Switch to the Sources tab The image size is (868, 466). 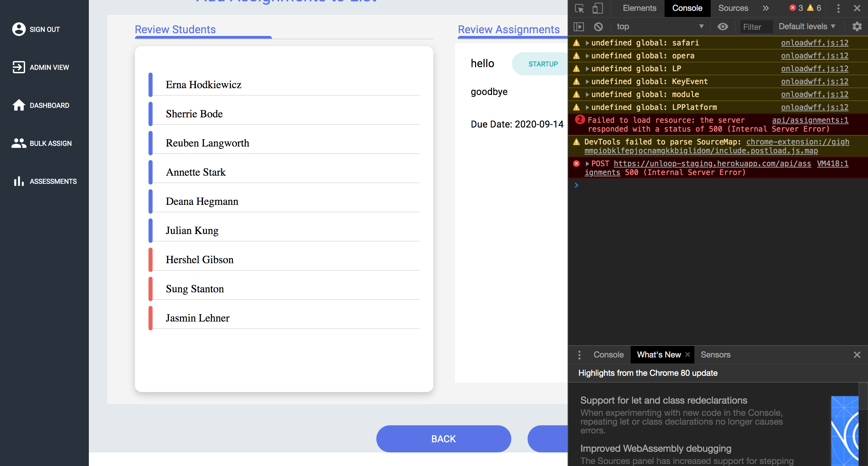(733, 8)
